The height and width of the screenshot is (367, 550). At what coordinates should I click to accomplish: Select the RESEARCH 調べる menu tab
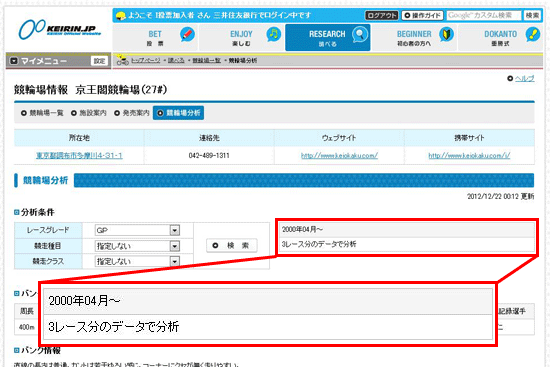[328, 38]
